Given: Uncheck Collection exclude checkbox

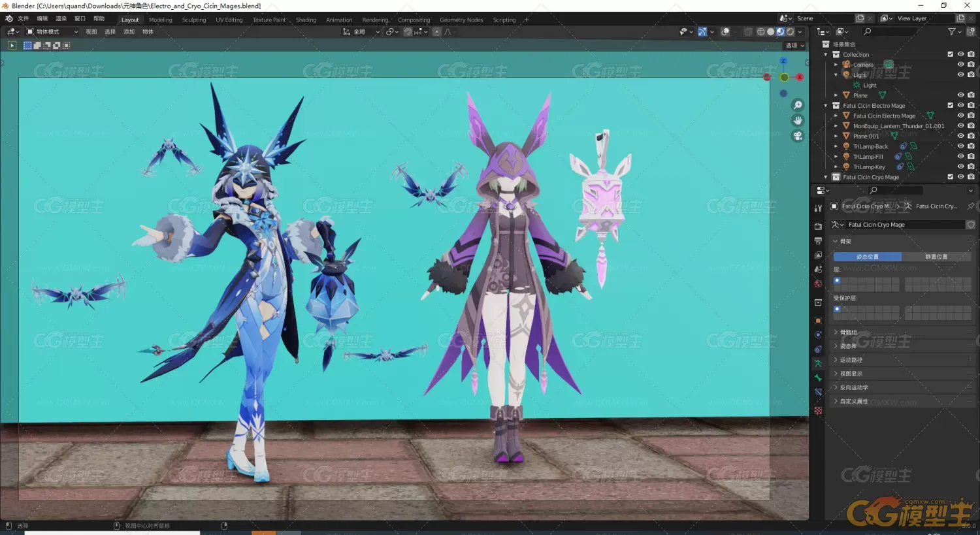Looking at the screenshot, I should (x=951, y=54).
